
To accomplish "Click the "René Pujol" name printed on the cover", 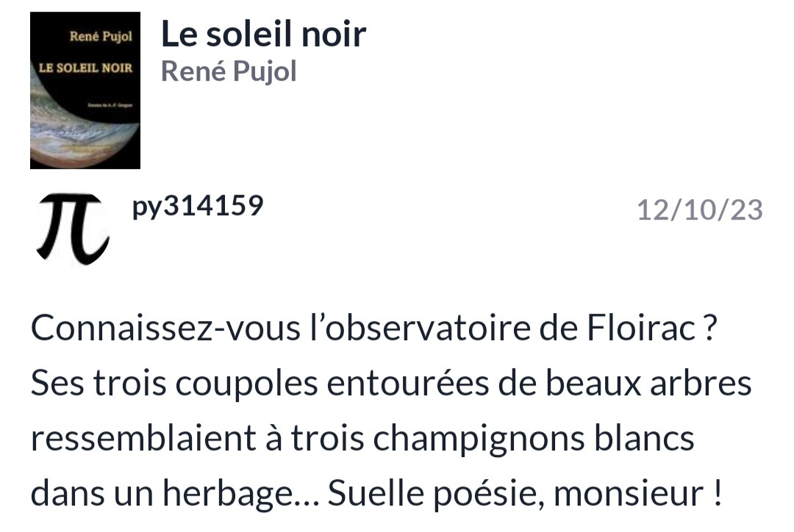I will click(100, 37).
